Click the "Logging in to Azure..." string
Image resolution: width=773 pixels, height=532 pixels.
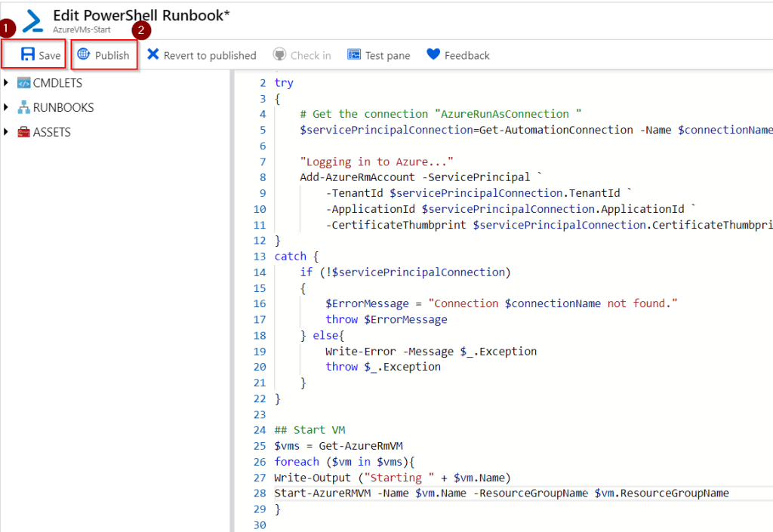click(x=377, y=161)
